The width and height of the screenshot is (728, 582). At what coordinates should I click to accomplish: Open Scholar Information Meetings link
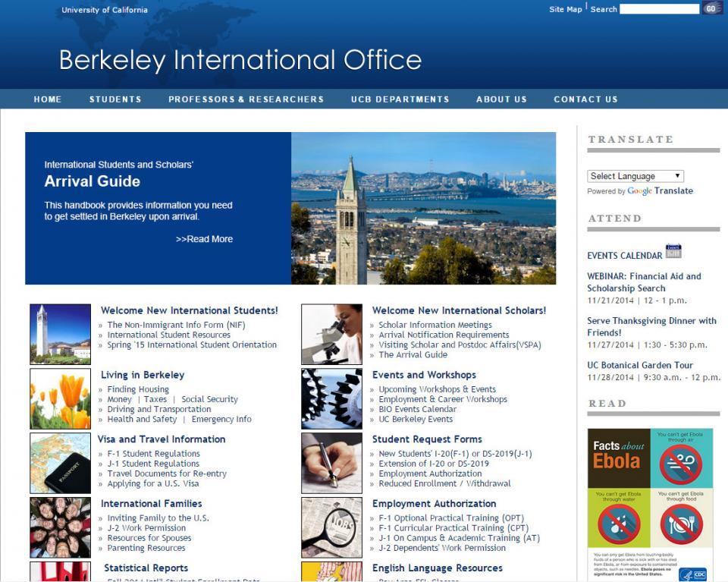(435, 325)
